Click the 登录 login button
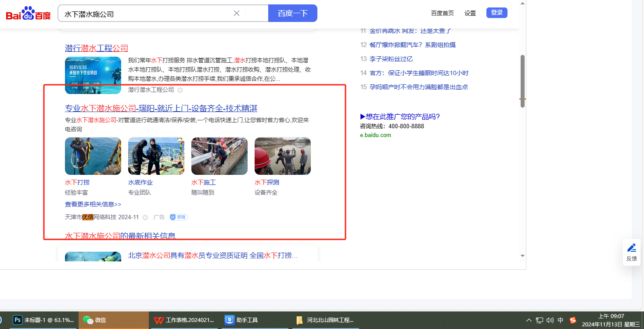 click(496, 13)
